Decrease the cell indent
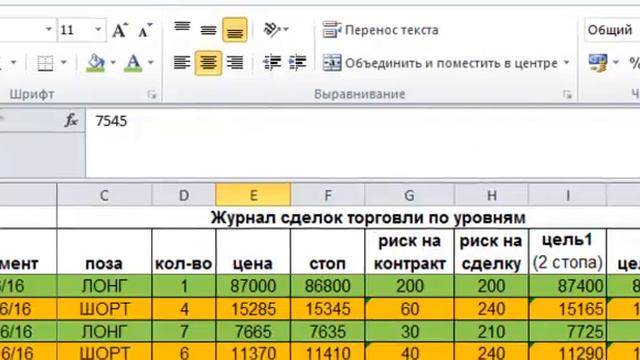640x360 pixels. pyautogui.click(x=272, y=63)
